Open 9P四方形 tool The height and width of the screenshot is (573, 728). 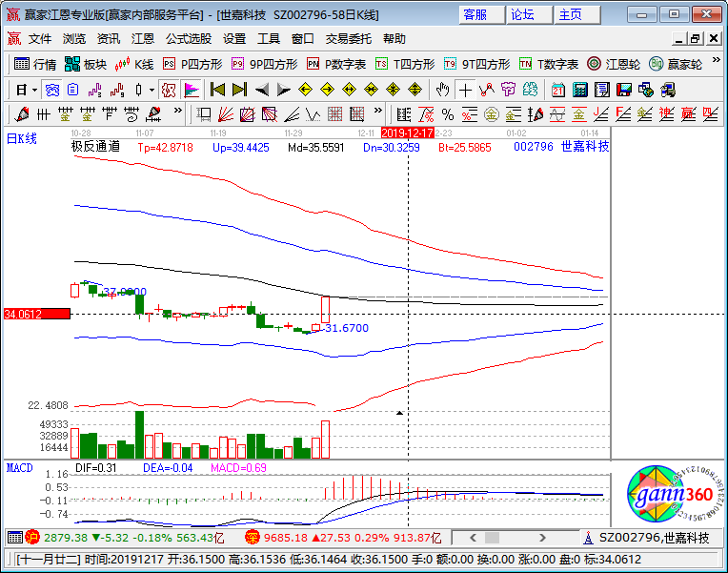click(264, 64)
